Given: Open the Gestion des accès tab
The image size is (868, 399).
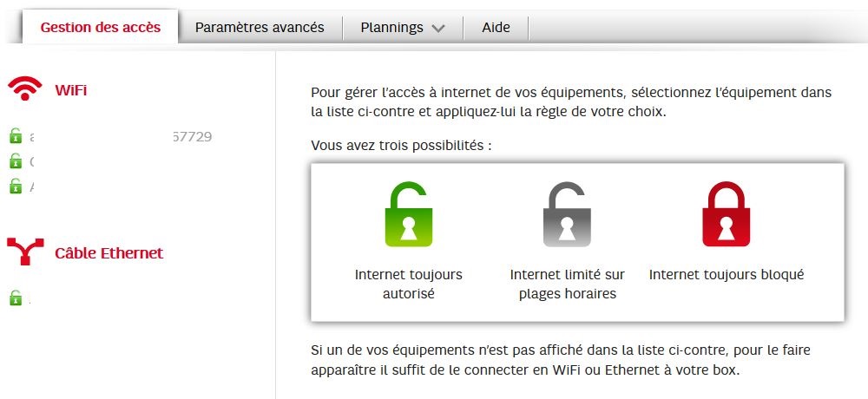Looking at the screenshot, I should coord(101,27).
